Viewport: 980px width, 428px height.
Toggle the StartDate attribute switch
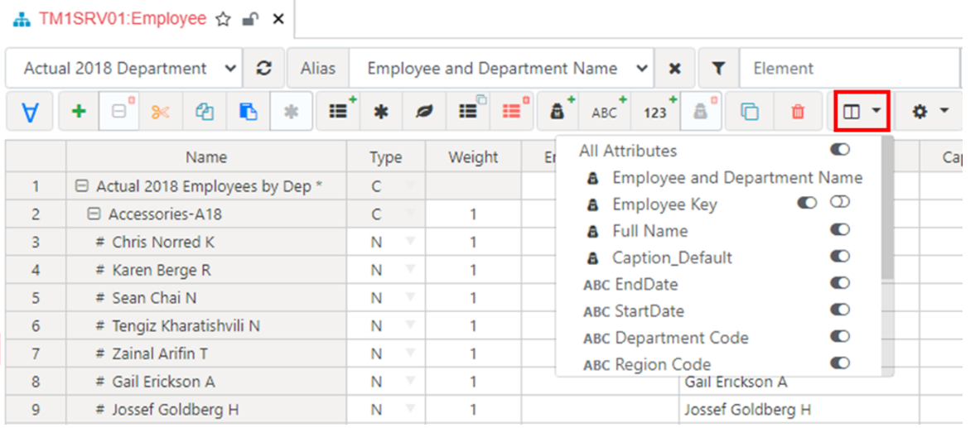(x=840, y=310)
